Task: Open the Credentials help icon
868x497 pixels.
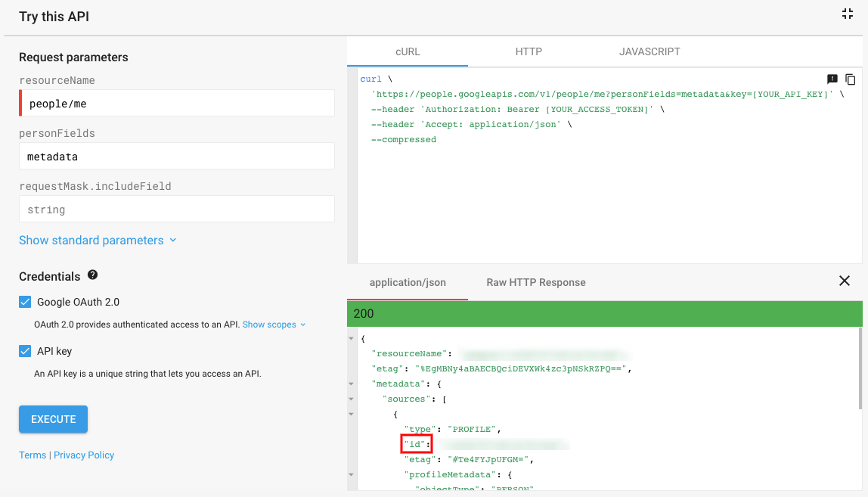Action: point(92,275)
